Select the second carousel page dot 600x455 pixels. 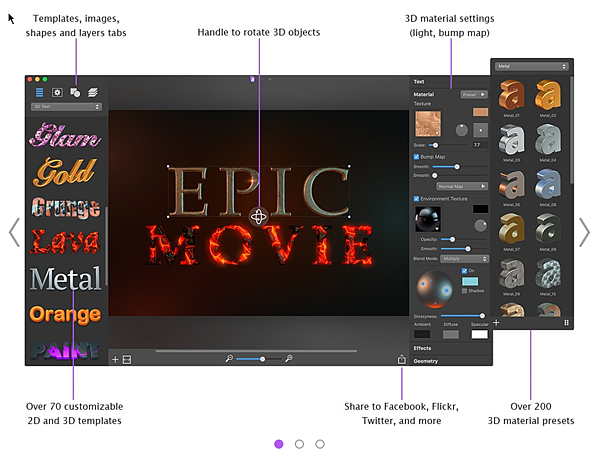pyautogui.click(x=299, y=444)
